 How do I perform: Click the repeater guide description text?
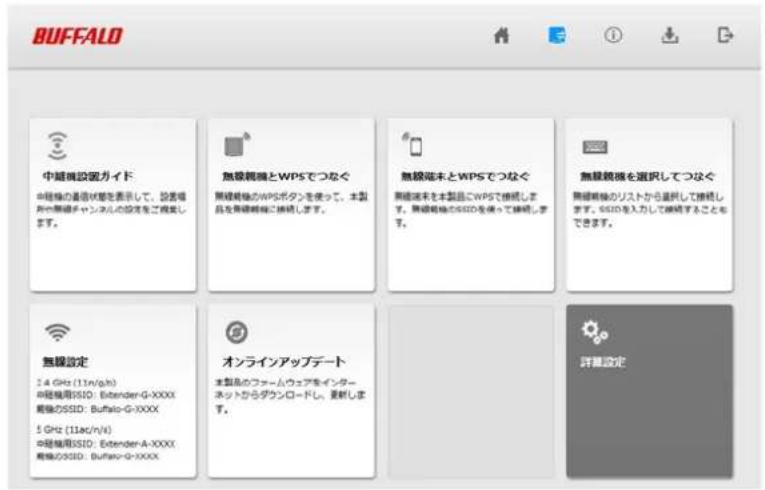111,209
